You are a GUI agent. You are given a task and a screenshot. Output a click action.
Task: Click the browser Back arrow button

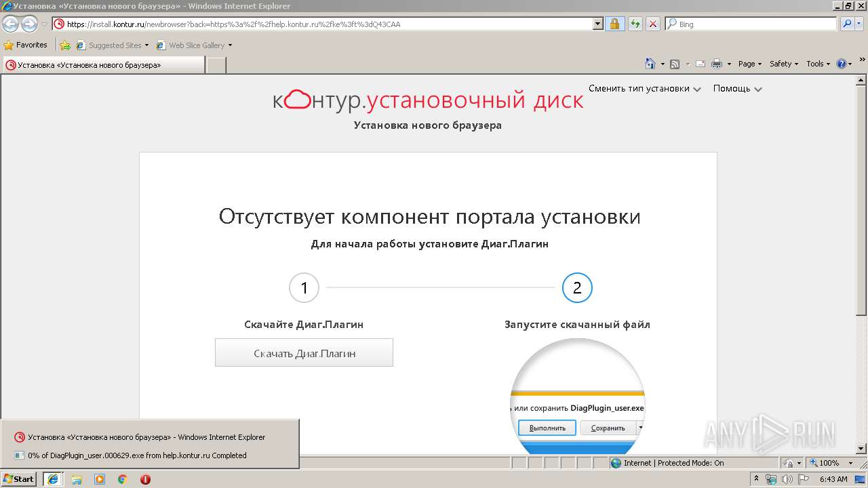11,24
